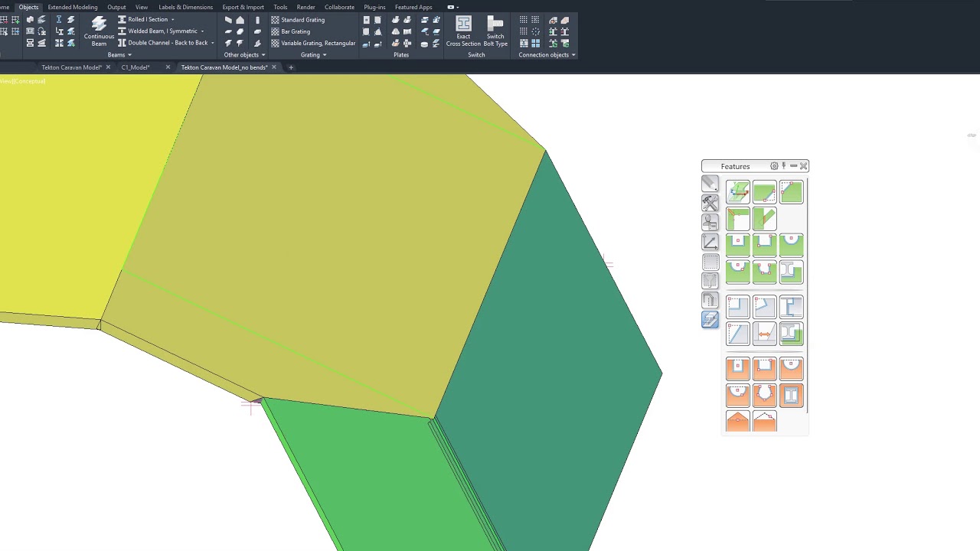The width and height of the screenshot is (980, 551).
Task: Expand the Connection objects panel
Action: point(547,55)
